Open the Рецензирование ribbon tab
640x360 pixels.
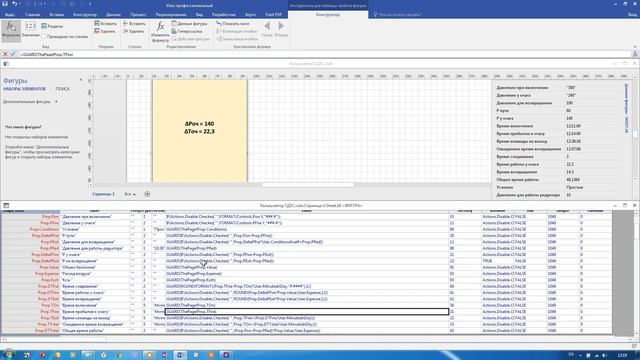click(x=171, y=14)
